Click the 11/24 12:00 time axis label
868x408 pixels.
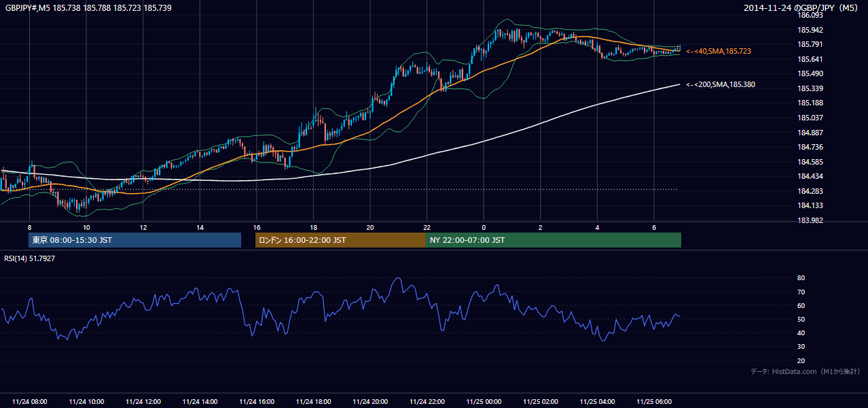tap(143, 402)
